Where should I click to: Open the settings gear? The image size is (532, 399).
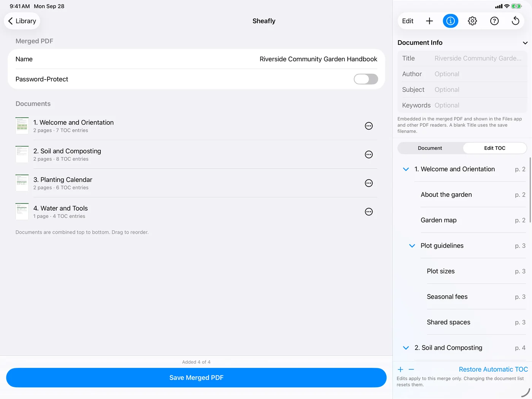click(x=472, y=21)
